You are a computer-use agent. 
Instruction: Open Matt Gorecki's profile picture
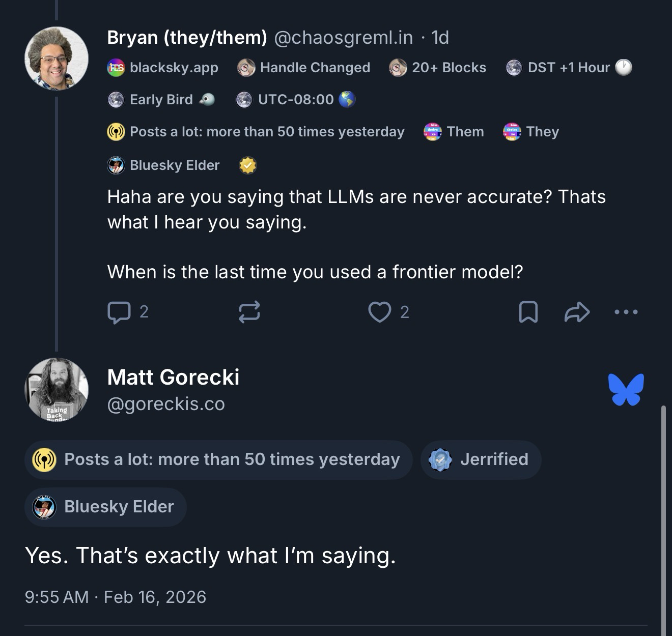point(57,390)
